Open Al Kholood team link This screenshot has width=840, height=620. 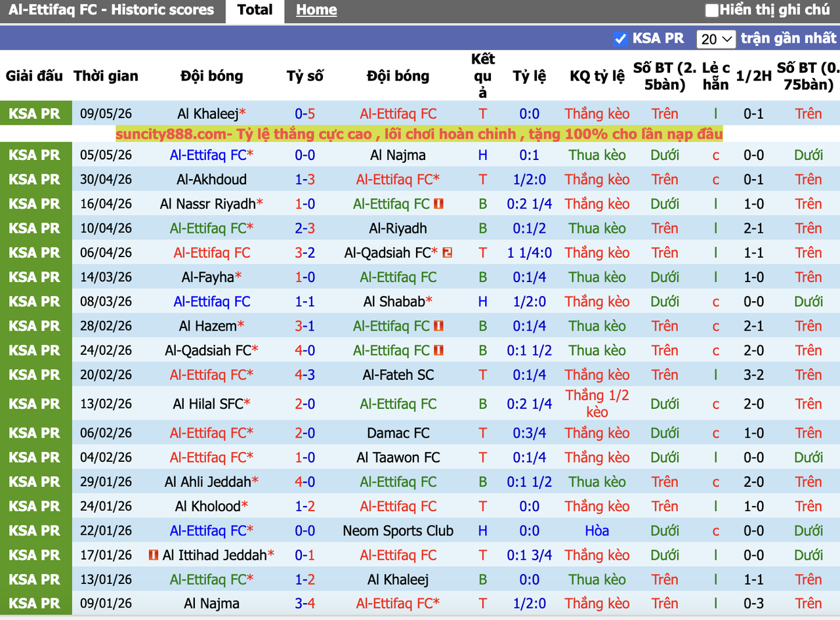(208, 506)
